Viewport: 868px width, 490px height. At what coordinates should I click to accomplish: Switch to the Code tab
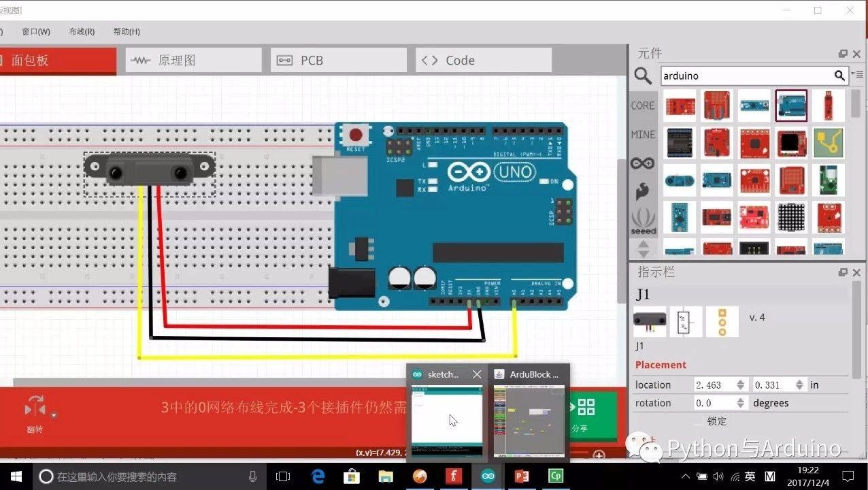coord(483,61)
